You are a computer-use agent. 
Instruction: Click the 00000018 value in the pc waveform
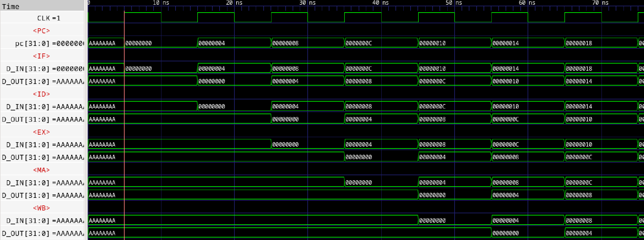click(x=579, y=43)
